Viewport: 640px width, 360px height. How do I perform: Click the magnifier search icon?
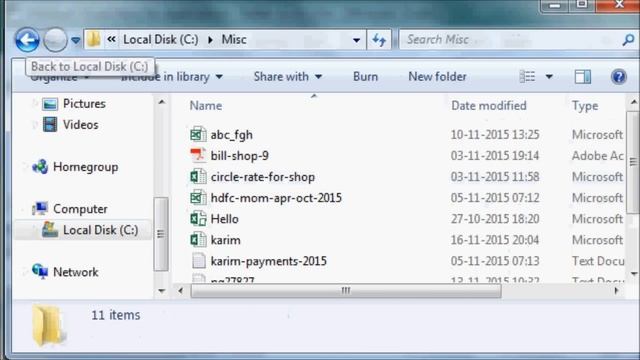(629, 40)
